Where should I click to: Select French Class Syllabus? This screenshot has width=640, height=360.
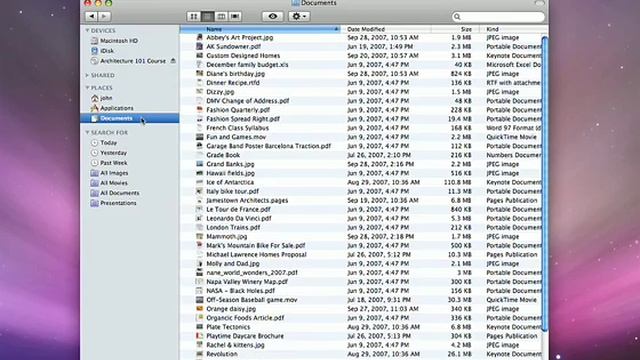click(x=238, y=128)
